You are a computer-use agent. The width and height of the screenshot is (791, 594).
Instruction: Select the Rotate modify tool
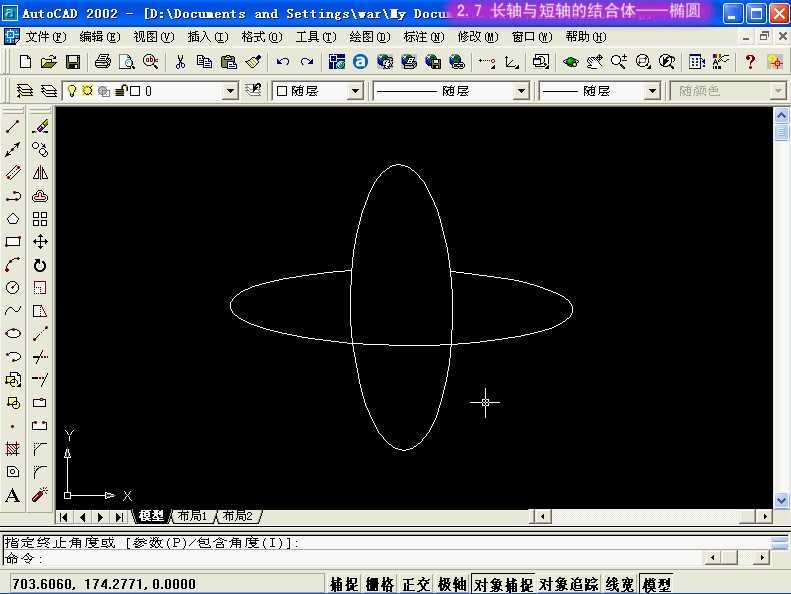coord(40,265)
